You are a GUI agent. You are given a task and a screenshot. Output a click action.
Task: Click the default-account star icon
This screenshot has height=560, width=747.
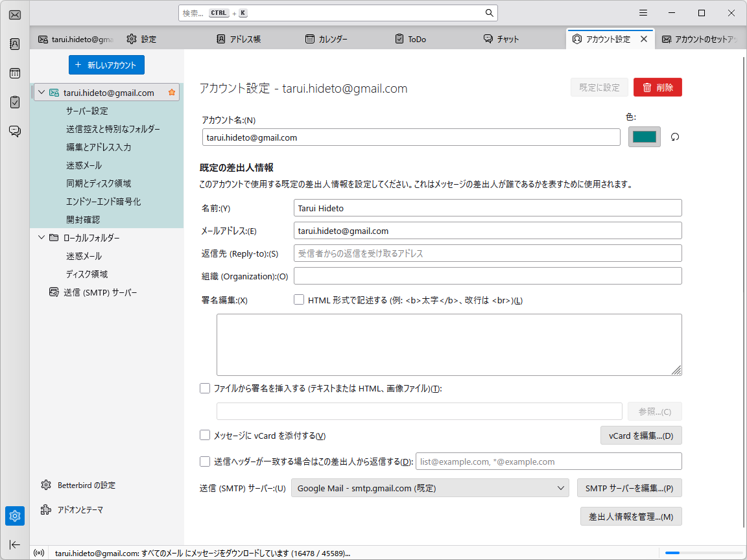click(171, 93)
